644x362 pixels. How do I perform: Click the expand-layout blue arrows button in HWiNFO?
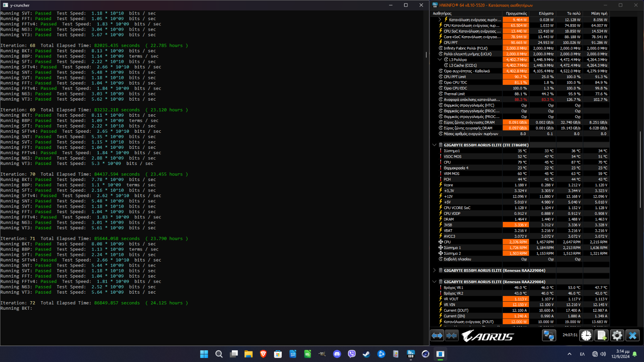(437, 335)
